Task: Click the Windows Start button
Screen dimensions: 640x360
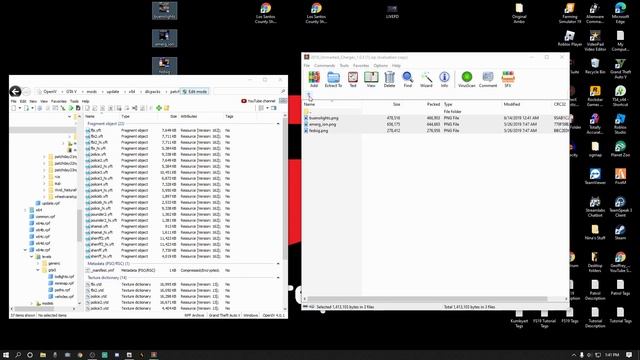Action: (x=6, y=355)
